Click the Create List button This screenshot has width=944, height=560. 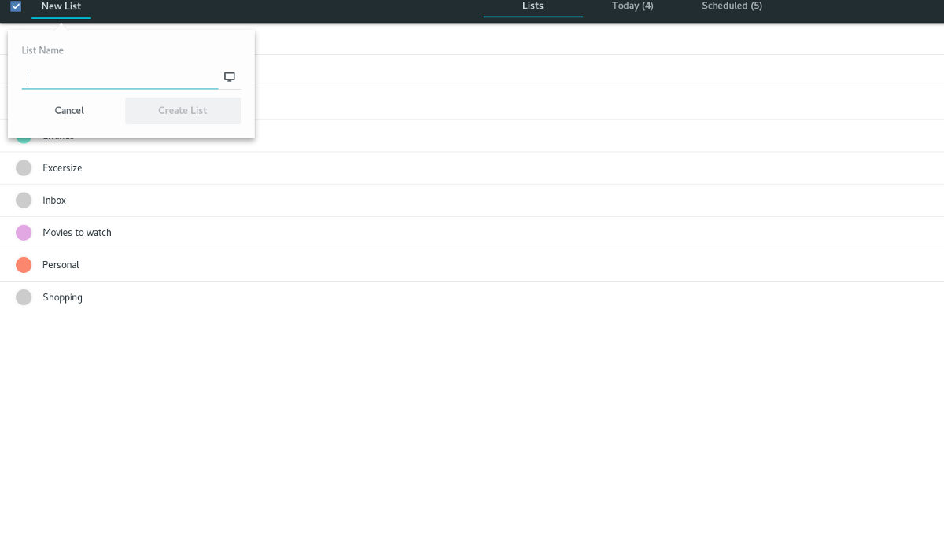[x=183, y=111]
